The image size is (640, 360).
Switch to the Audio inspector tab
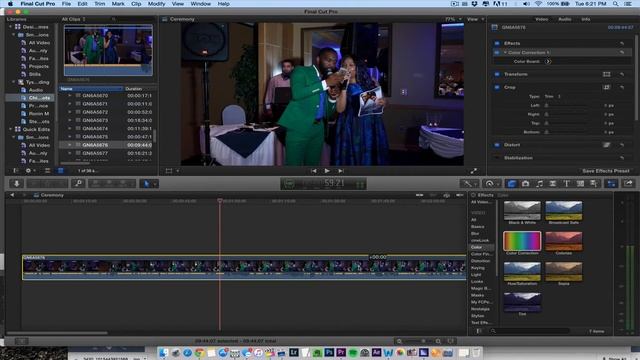point(564,19)
